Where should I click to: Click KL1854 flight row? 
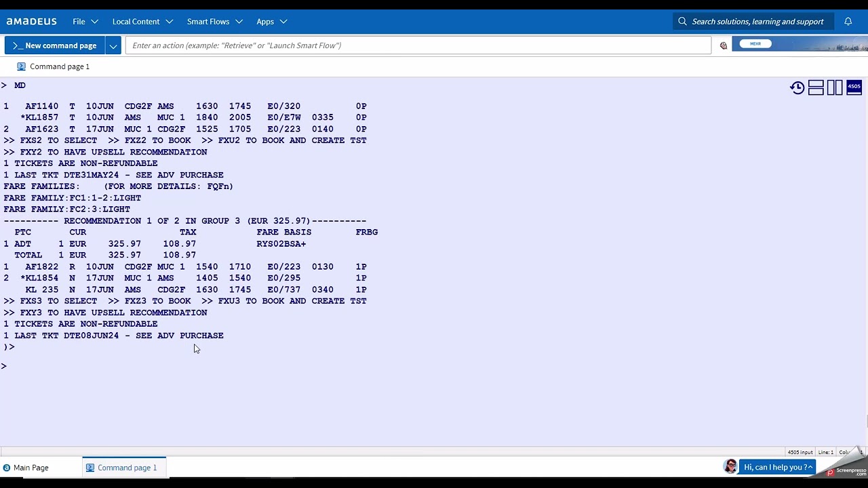(185, 278)
